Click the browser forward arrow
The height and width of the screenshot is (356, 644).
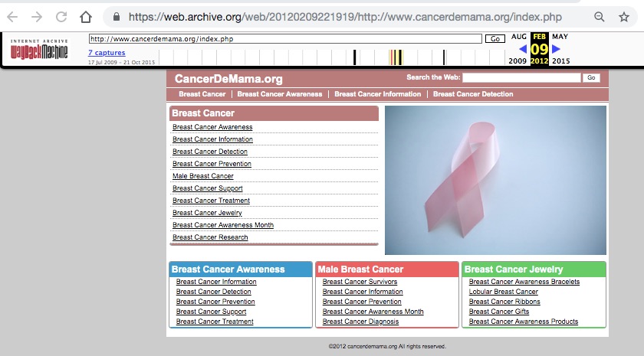click(37, 16)
